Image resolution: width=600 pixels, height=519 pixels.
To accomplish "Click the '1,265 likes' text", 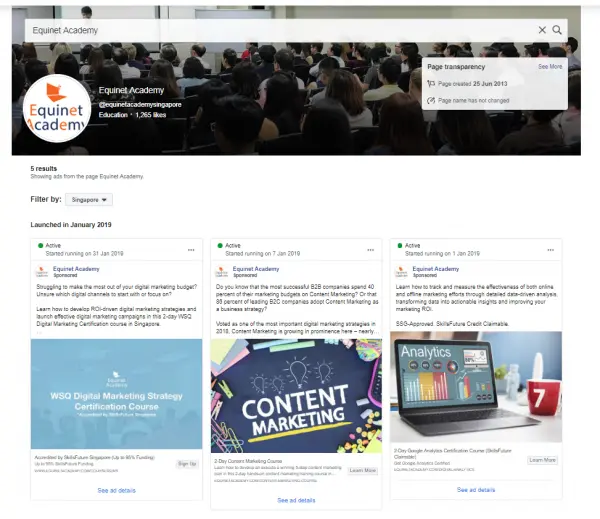I will coord(151,115).
